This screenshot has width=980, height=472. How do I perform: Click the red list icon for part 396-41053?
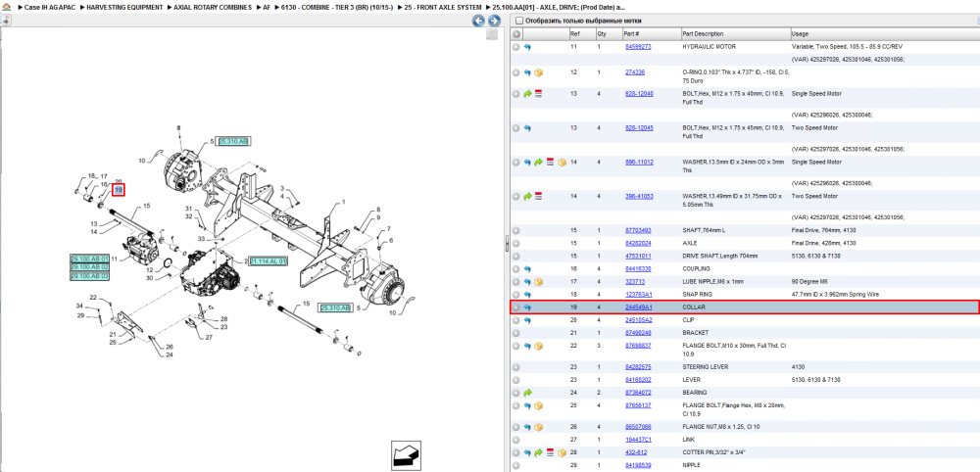[x=538, y=196]
